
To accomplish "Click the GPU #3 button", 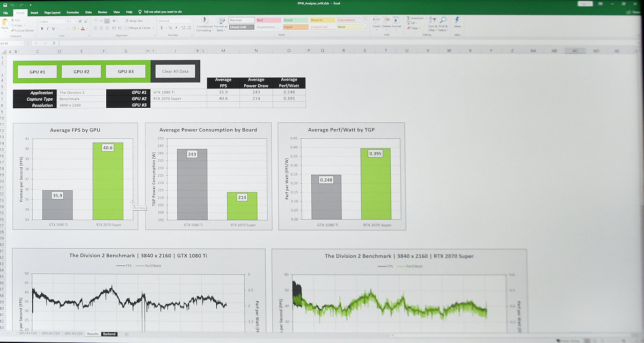I will 125,71.
